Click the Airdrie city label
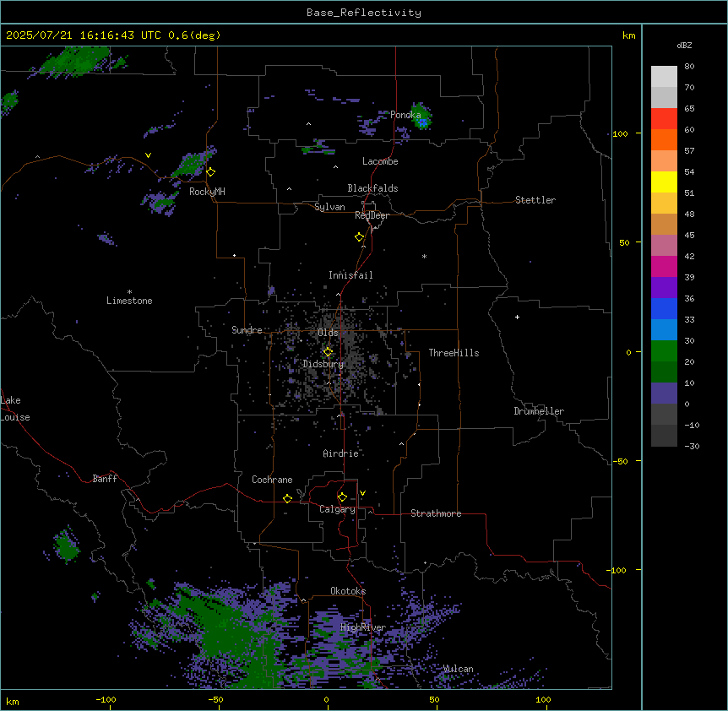This screenshot has height=711, width=728. coord(341,453)
